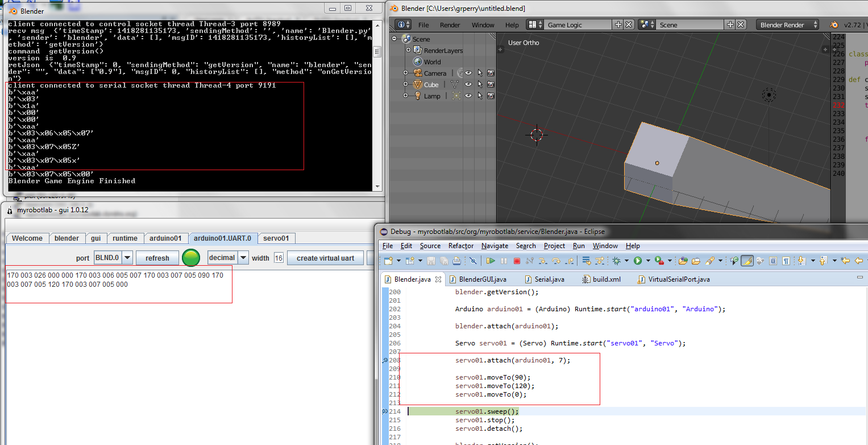Click the Save icon in Eclipse toolbar
868x445 pixels.
[431, 261]
